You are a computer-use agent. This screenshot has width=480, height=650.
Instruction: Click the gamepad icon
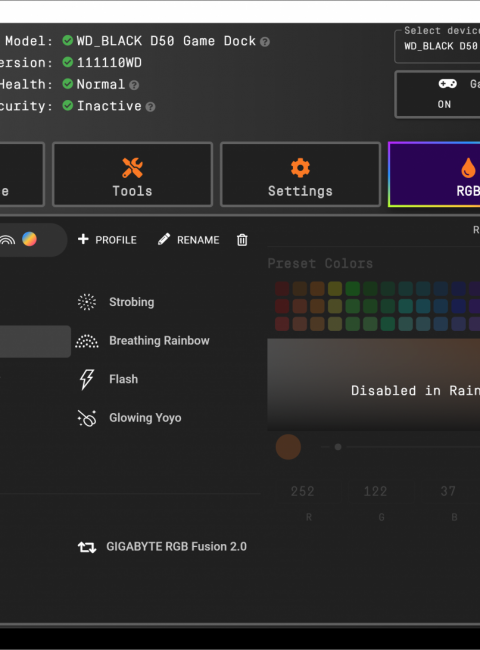click(x=448, y=84)
